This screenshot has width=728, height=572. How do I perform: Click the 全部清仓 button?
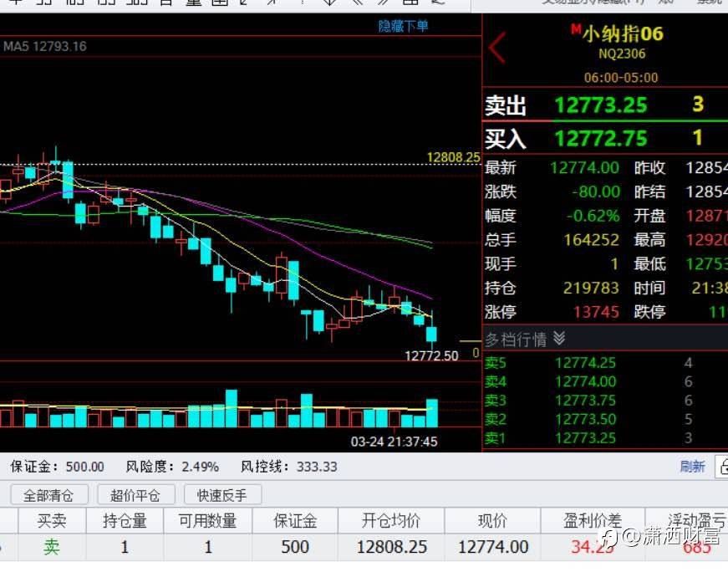48,495
